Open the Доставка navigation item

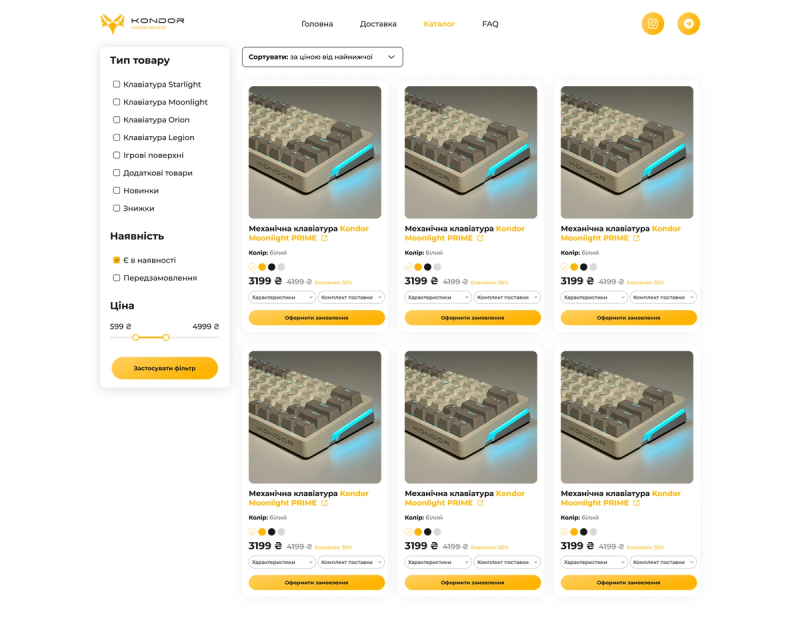378,24
